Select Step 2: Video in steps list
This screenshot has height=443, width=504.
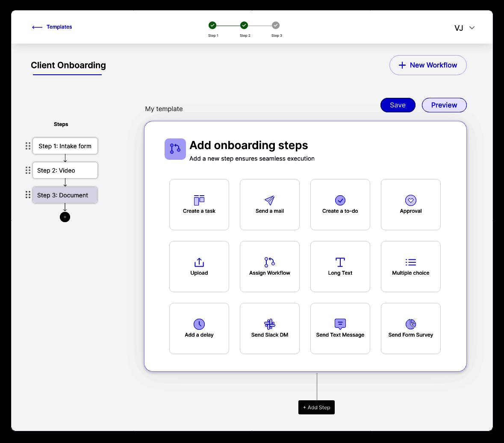[x=65, y=170]
